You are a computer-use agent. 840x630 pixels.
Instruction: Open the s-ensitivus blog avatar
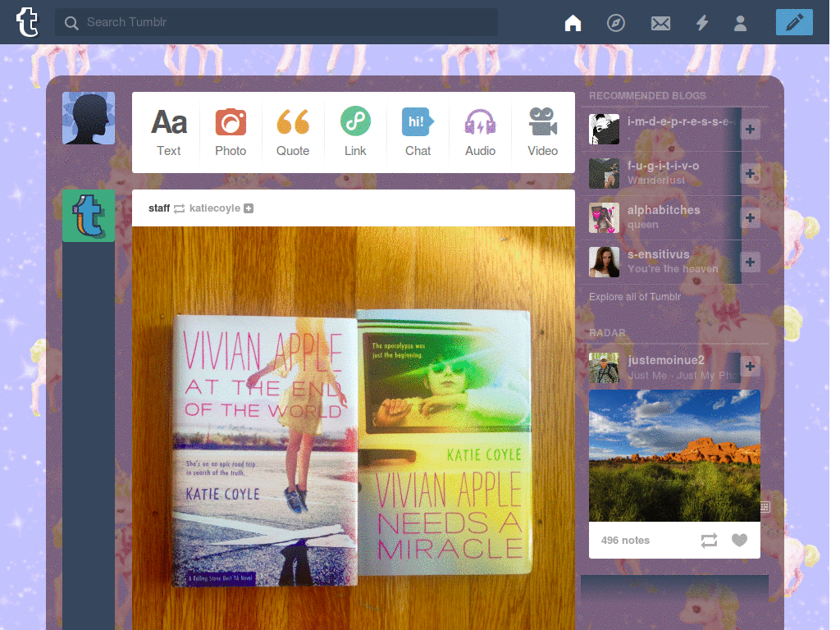[604, 262]
